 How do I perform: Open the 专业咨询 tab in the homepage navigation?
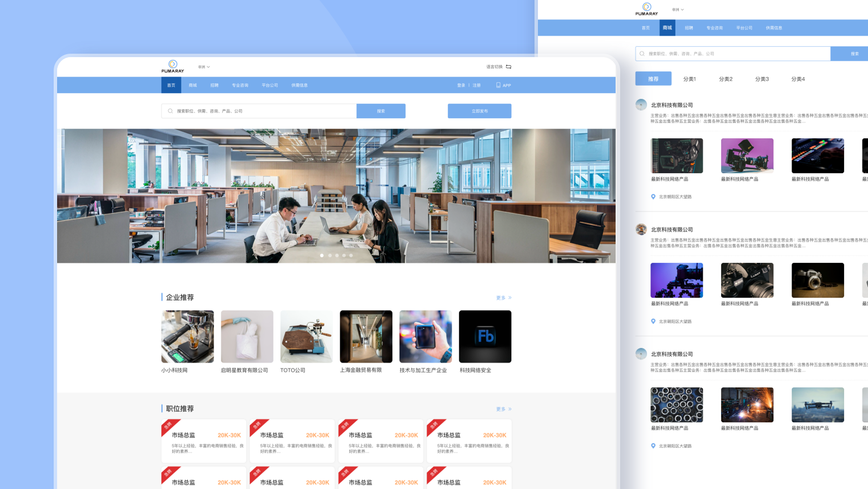[x=240, y=85]
